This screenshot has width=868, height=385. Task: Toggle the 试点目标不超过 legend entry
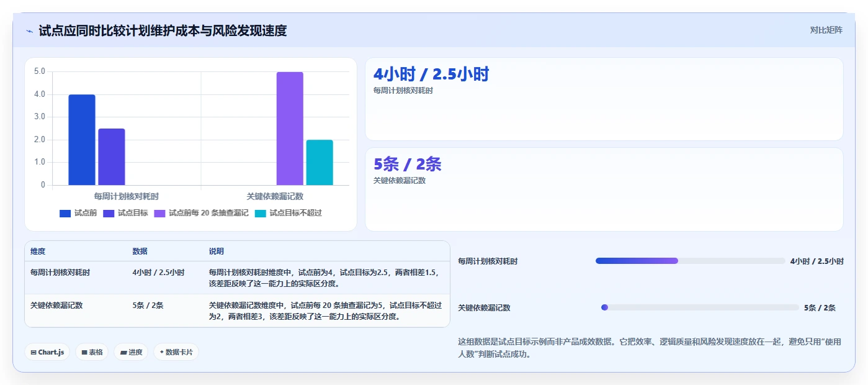pyautogui.click(x=288, y=213)
